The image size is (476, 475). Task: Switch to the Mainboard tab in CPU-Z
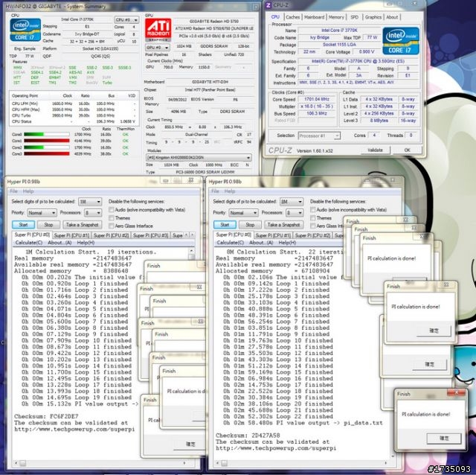pyautogui.click(x=314, y=17)
